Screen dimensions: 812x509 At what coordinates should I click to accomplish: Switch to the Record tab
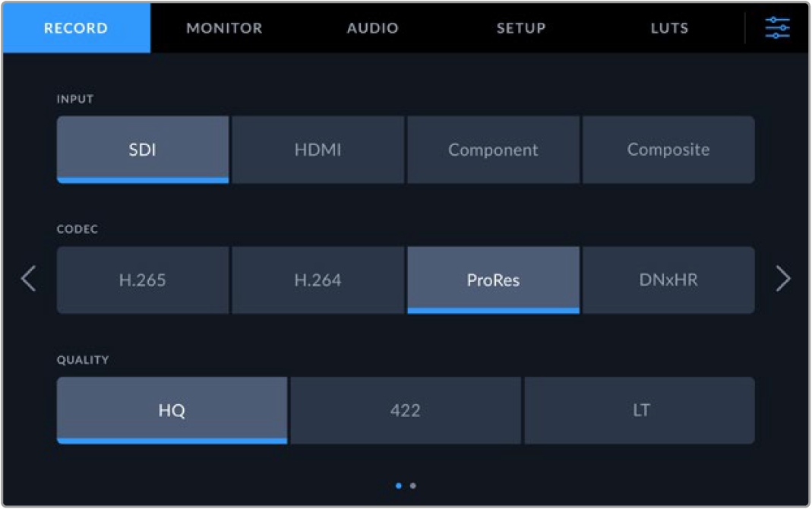coord(76,28)
